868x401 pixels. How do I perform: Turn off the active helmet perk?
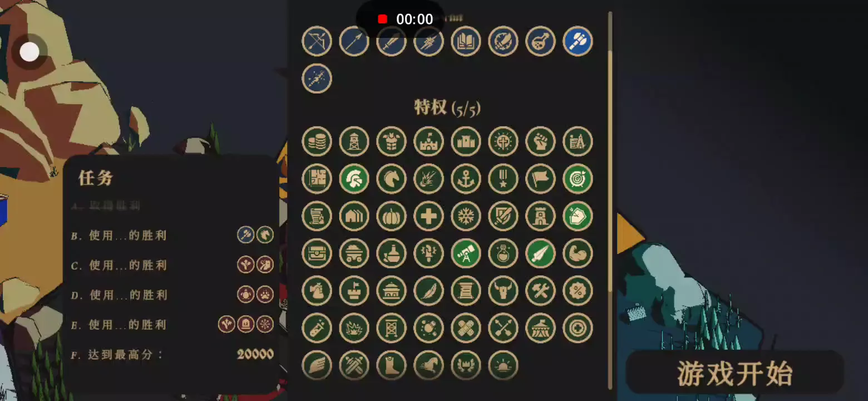coord(354,179)
